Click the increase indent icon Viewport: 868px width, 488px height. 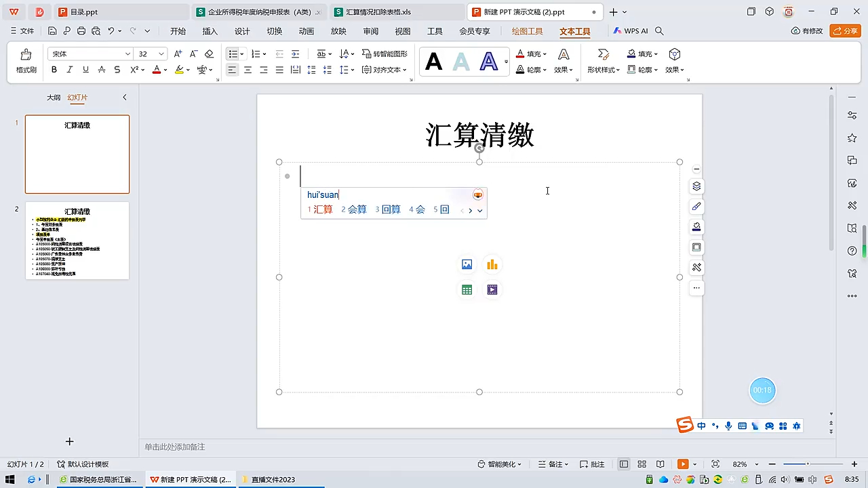[296, 54]
